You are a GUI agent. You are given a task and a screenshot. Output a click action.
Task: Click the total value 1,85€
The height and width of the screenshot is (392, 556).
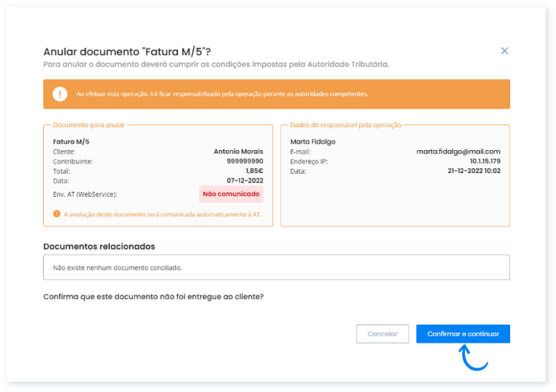coord(254,171)
